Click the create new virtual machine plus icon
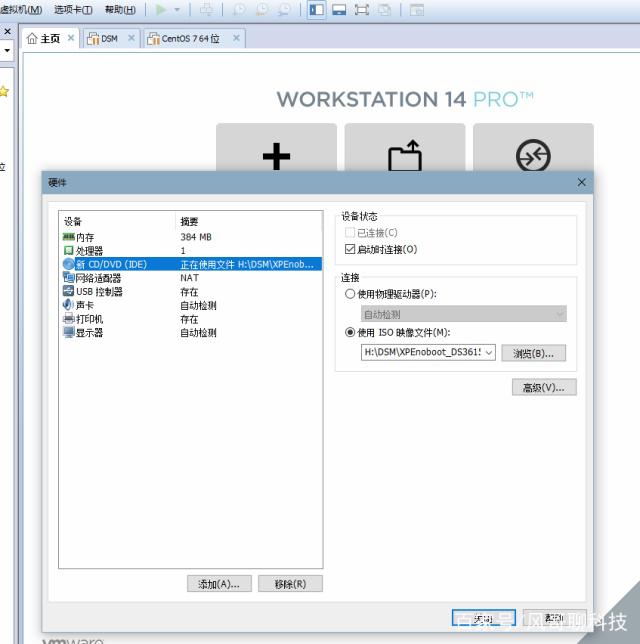This screenshot has height=644, width=640. [276, 156]
